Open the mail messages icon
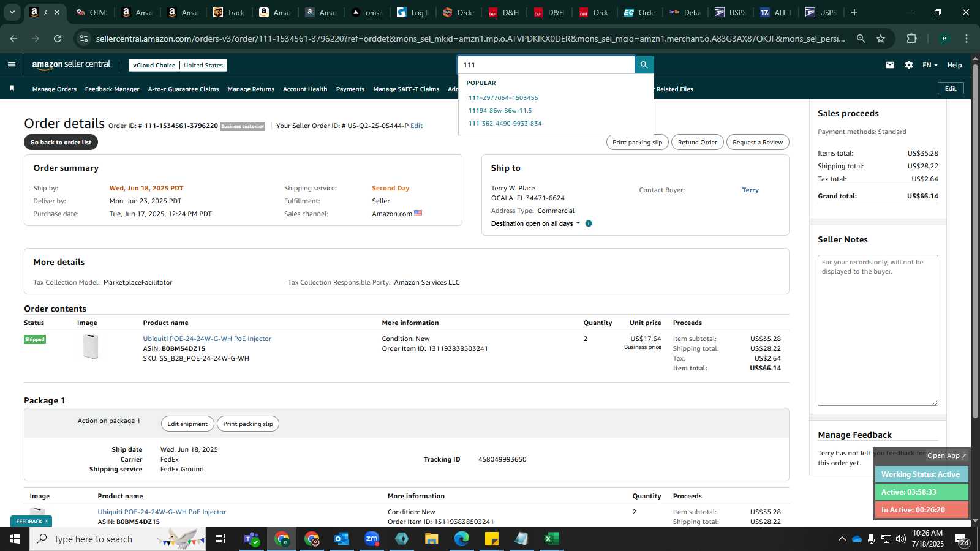This screenshot has width=980, height=551. coord(890,65)
